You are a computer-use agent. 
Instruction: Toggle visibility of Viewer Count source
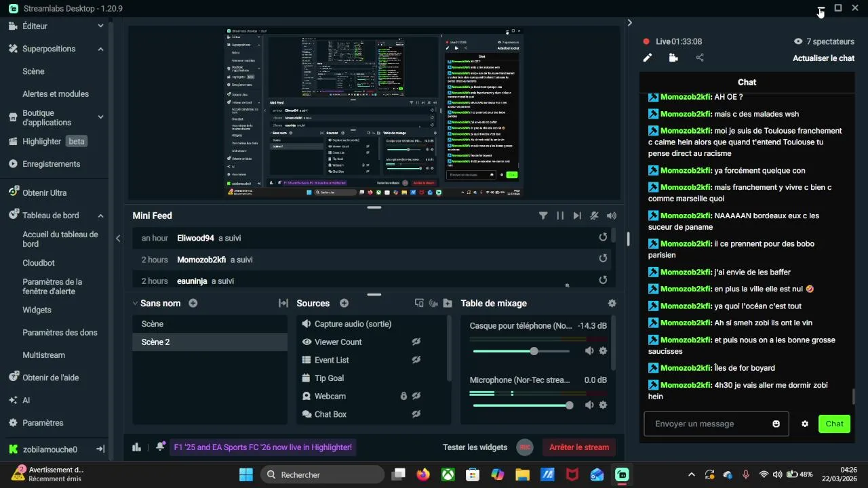pos(416,342)
